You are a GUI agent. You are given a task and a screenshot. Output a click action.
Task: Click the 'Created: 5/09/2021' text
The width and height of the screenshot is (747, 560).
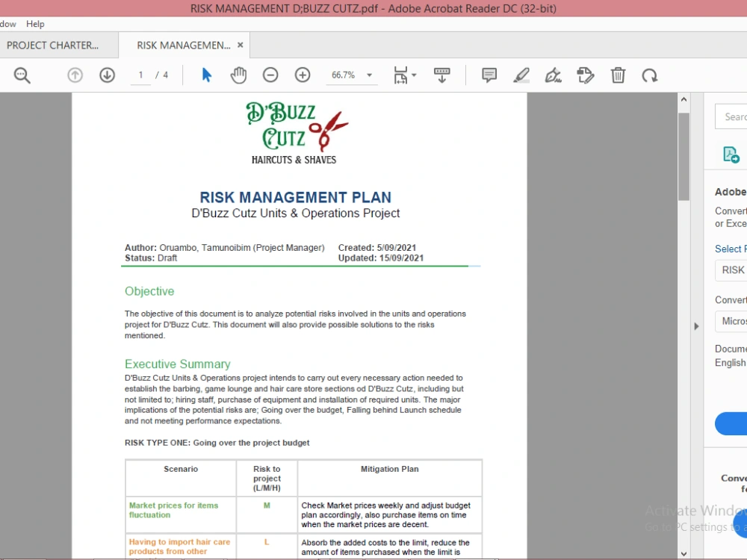click(376, 248)
